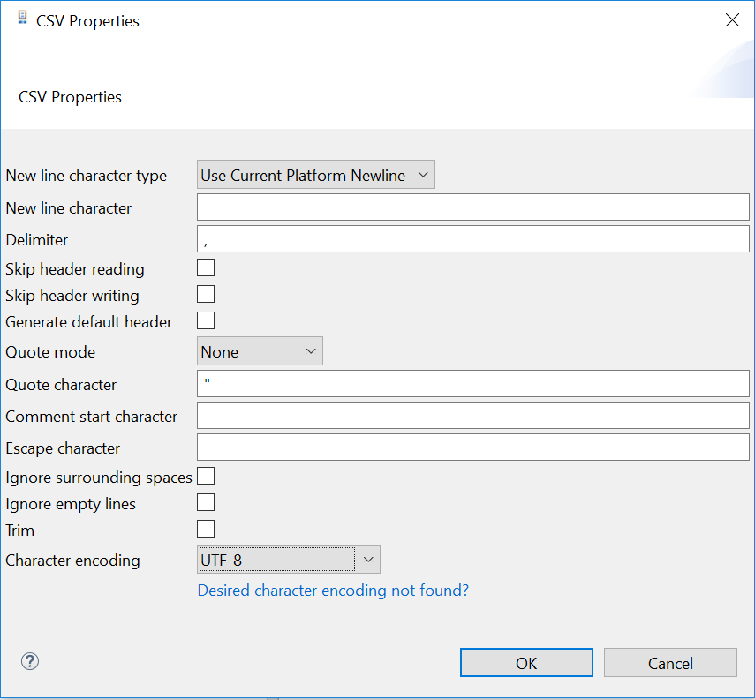The image size is (755, 700).
Task: Open the Desired character encoding not found link
Action: pyautogui.click(x=333, y=591)
